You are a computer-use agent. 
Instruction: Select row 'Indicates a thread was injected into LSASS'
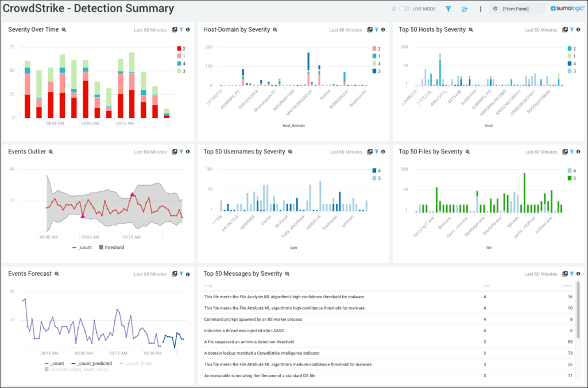[389, 331]
